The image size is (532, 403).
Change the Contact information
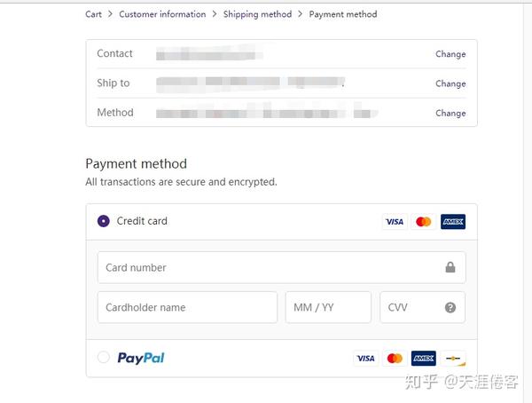tap(450, 54)
